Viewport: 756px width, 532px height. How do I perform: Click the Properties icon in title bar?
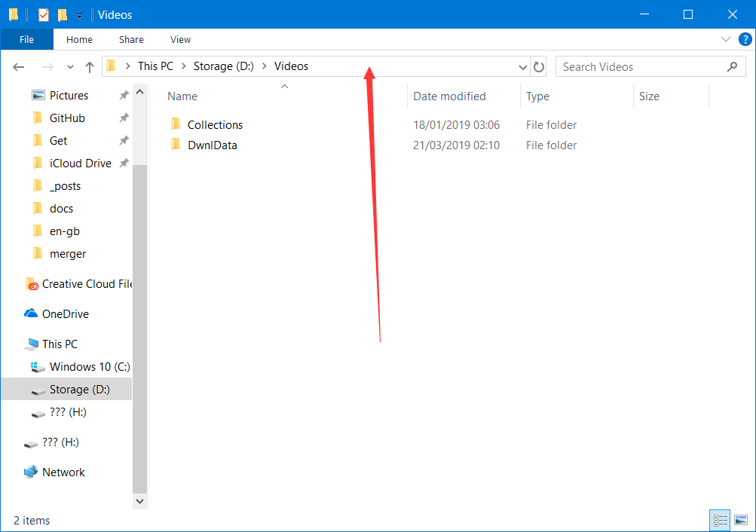click(44, 15)
